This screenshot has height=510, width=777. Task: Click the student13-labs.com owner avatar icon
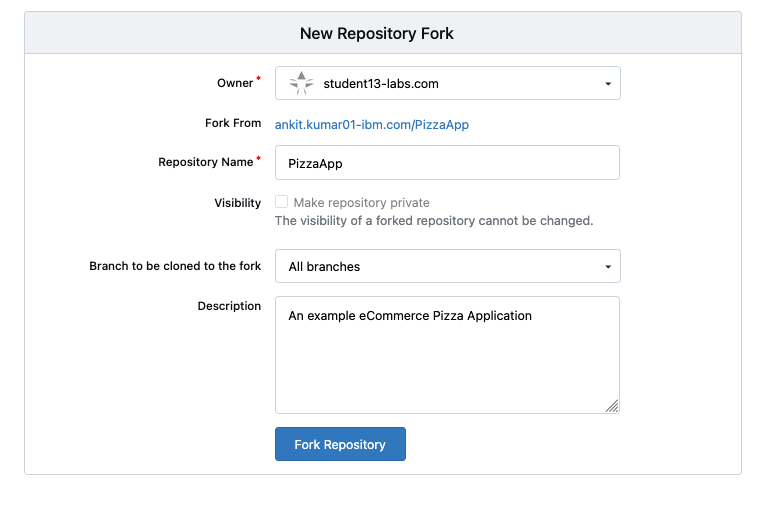pyautogui.click(x=301, y=83)
